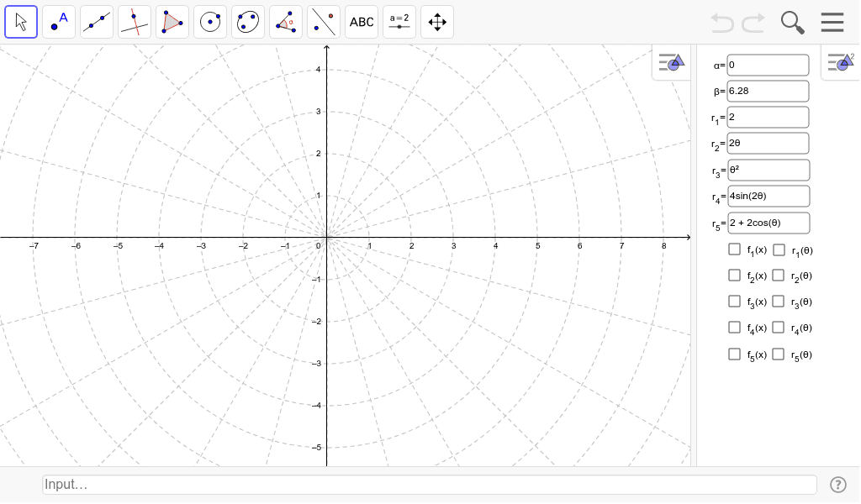This screenshot has width=861, height=504.
Task: Open the Graphics 2 style bar
Action: pyautogui.click(x=841, y=62)
